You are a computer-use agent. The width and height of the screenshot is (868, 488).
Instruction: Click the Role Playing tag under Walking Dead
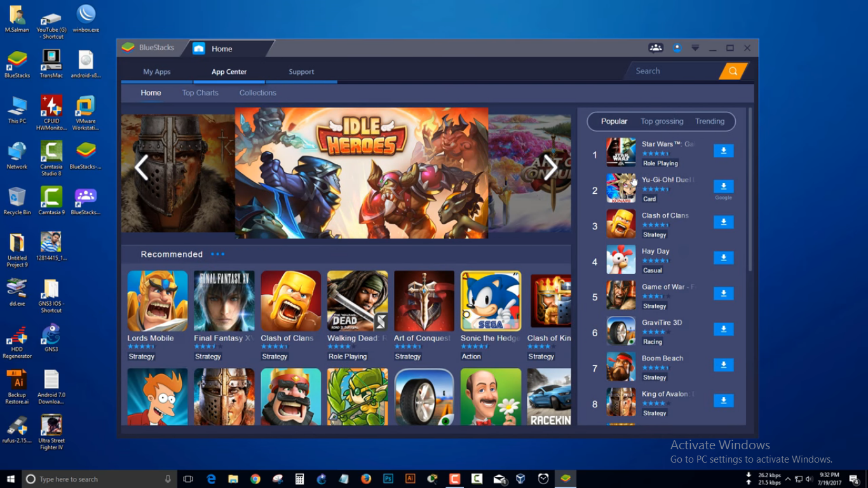tap(348, 356)
